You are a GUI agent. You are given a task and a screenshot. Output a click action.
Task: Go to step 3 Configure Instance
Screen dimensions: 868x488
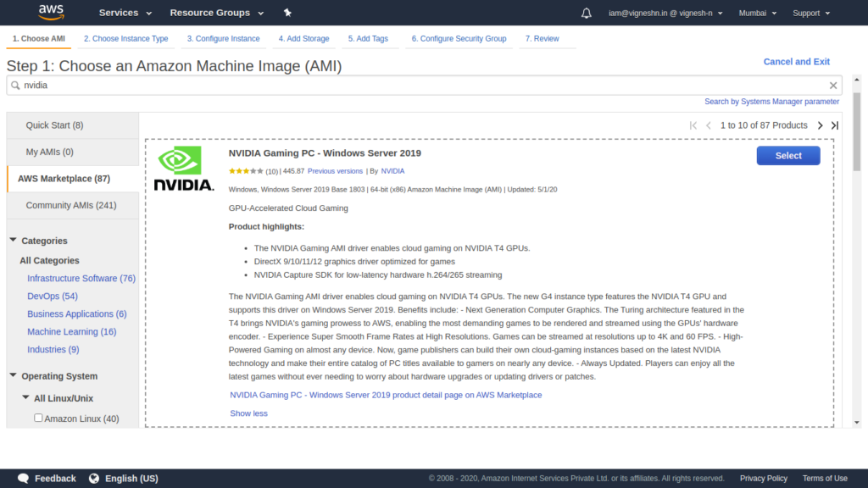tap(223, 39)
